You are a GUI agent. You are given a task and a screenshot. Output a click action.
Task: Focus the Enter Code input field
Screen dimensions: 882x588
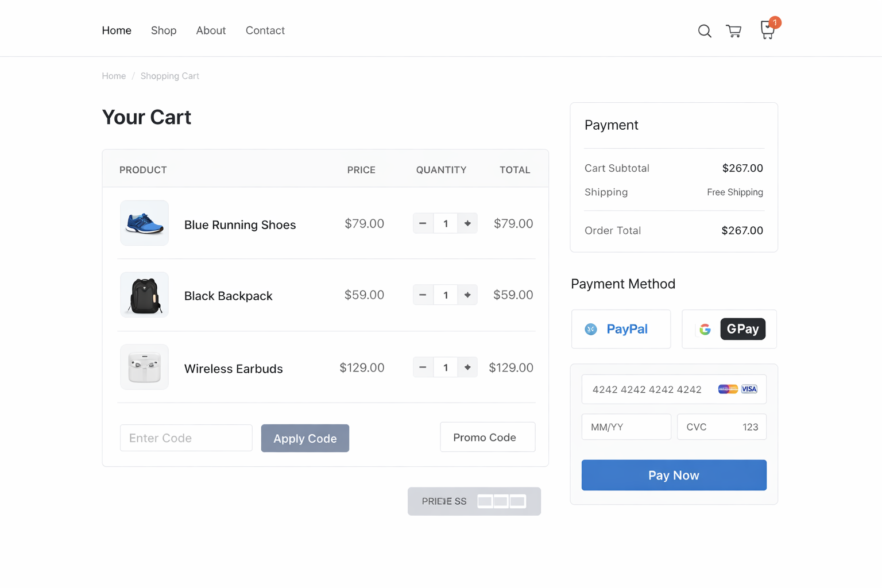pyautogui.click(x=186, y=438)
